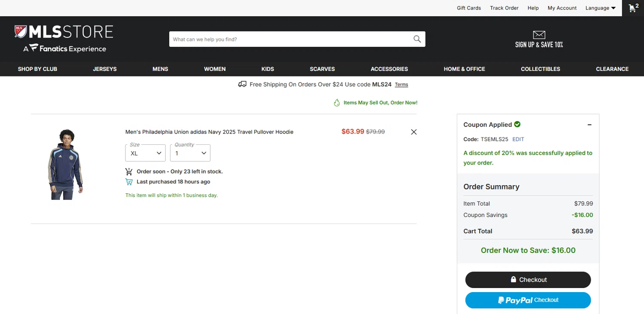Open Shop By Club menu
Image resolution: width=644 pixels, height=314 pixels.
[37, 69]
